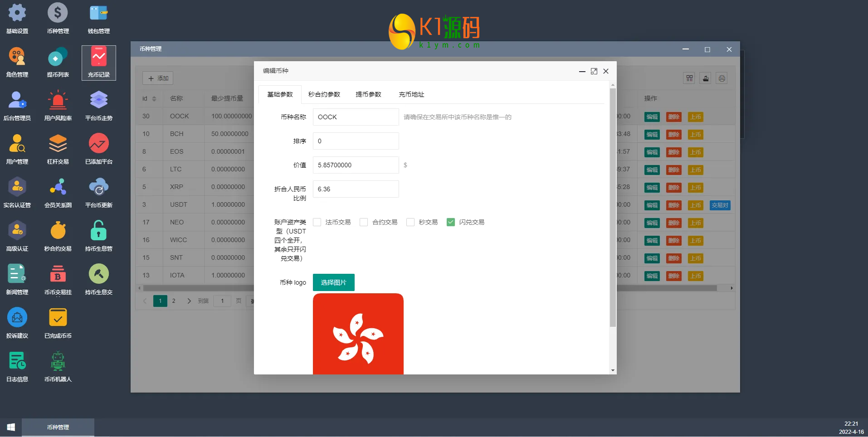
Task: Click the column filter grid icon in table toolbar
Action: (689, 78)
